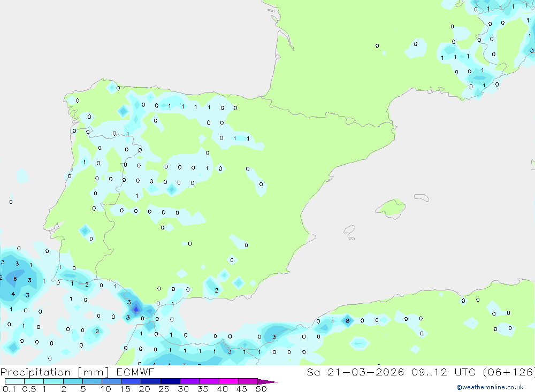Viewport: 535px width, 392px height.
Task: Choose the 20–25 mm legend color box
Action: [151, 381]
